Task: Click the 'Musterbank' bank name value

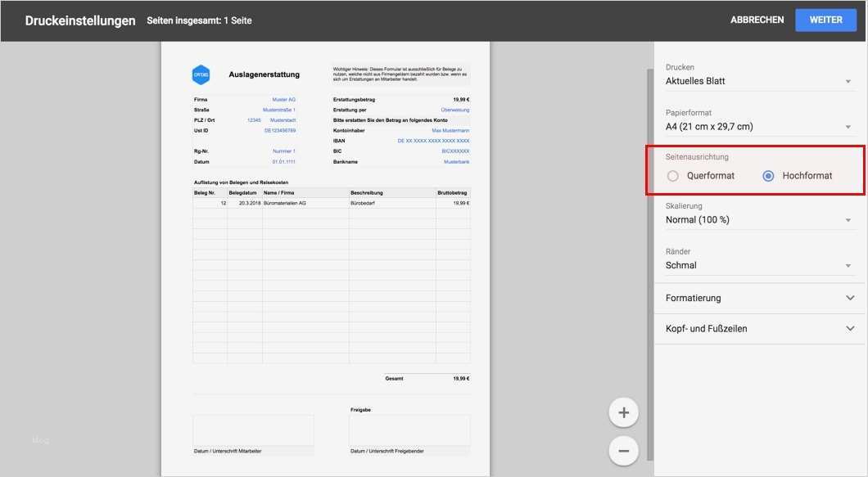Action: coord(457,161)
